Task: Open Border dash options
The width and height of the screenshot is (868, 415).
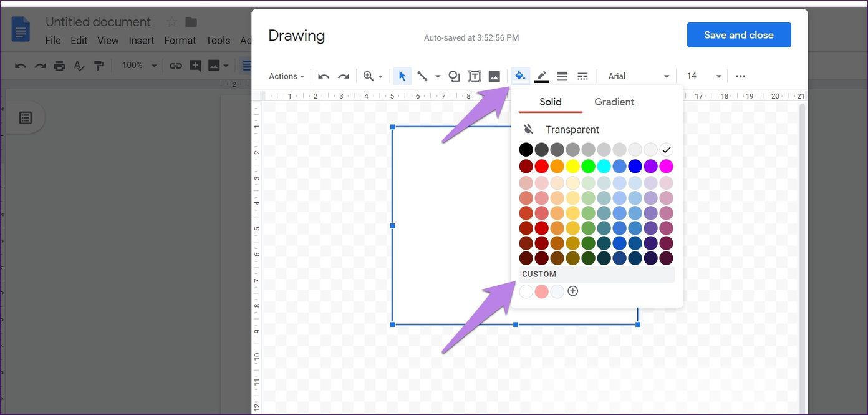Action: click(582, 76)
